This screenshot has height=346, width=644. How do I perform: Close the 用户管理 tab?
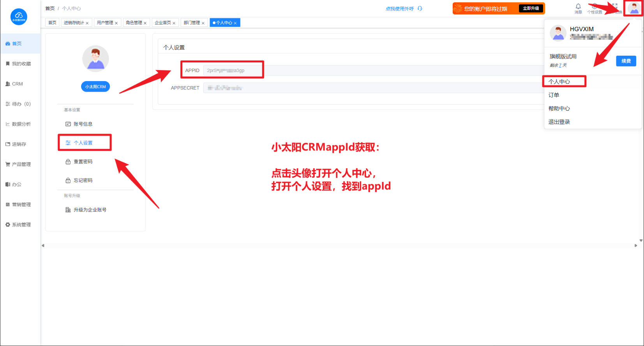pos(116,23)
